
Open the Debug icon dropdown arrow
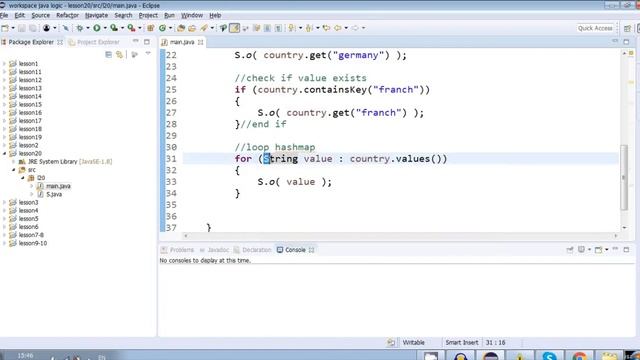point(87,28)
